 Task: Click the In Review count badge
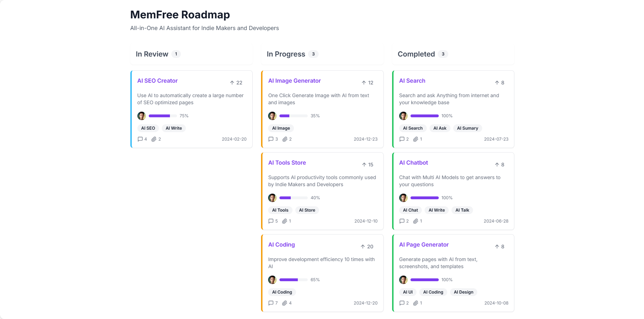[x=176, y=54]
